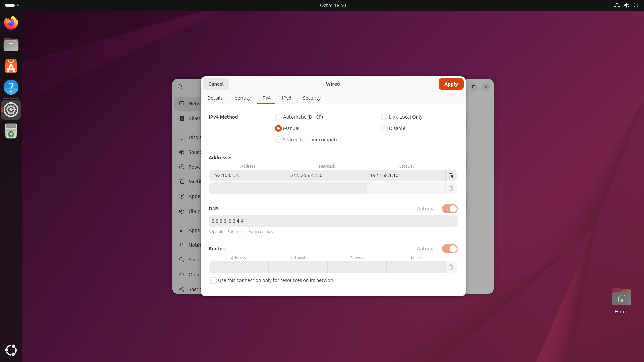Click the settings search magnifier icon
Viewport: 644px width, 362px height.
click(180, 87)
